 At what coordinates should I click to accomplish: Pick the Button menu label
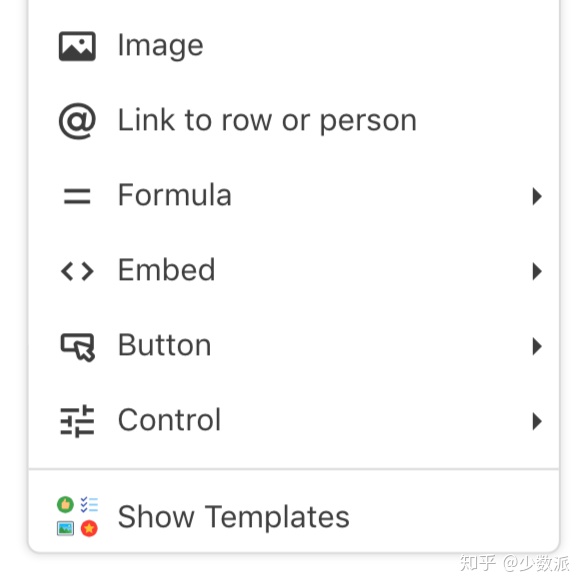164,345
